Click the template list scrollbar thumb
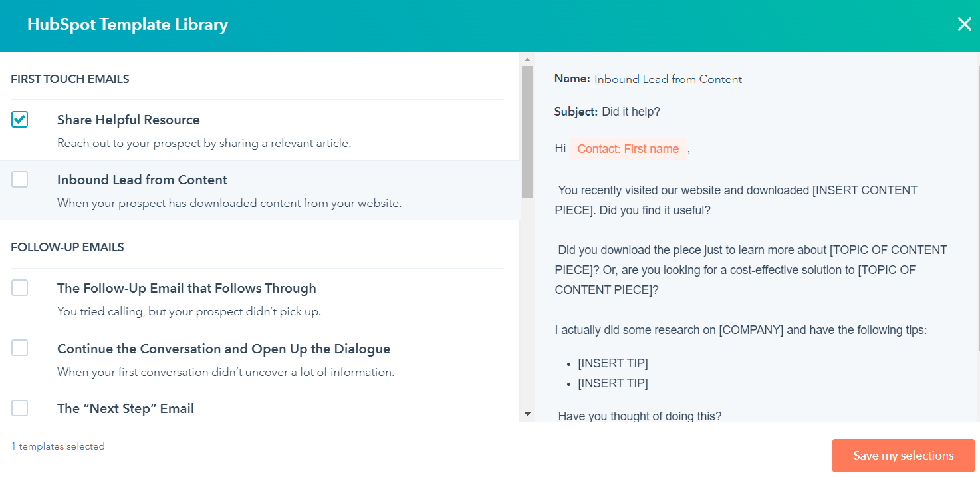 click(527, 133)
